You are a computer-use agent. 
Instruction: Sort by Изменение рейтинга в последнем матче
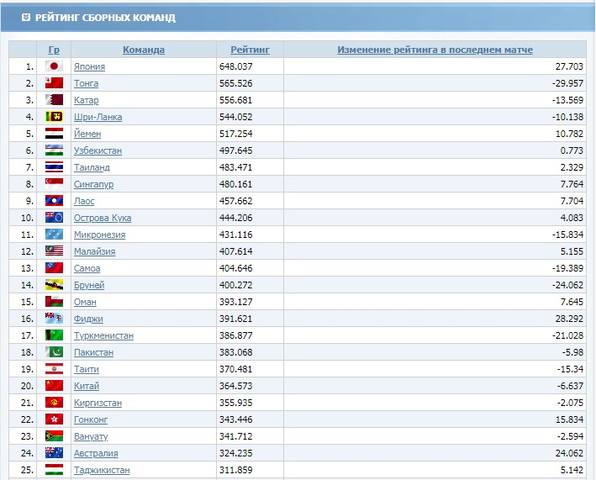click(435, 50)
